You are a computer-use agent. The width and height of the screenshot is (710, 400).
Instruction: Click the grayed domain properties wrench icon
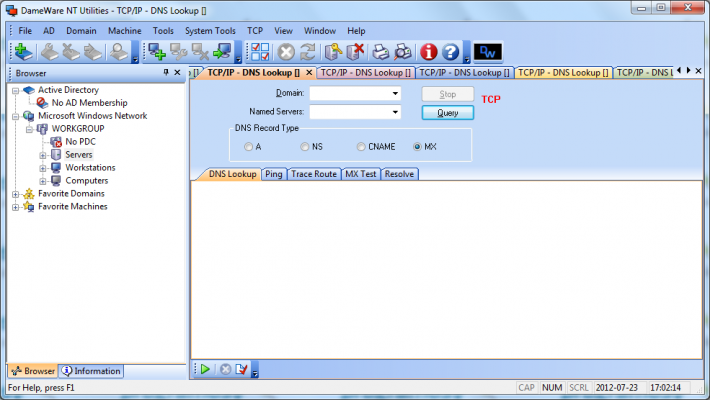click(49, 52)
